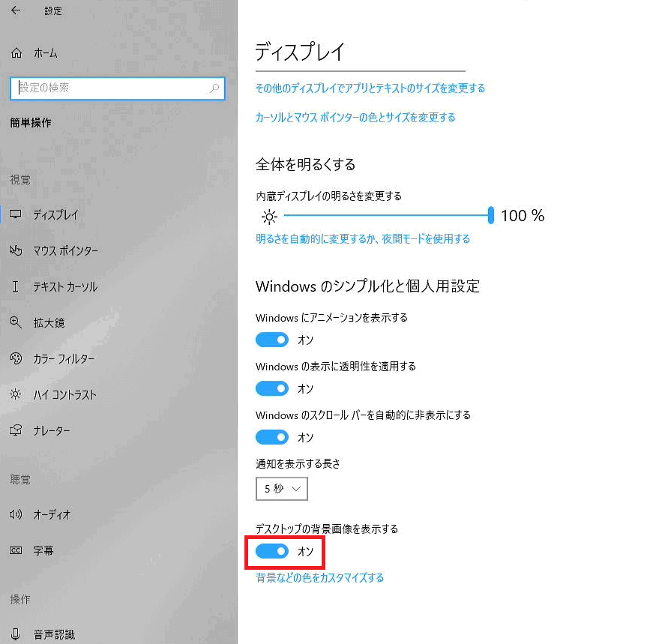Click the back arrow icon
Viewport: 662px width, 644px height.
click(16, 10)
